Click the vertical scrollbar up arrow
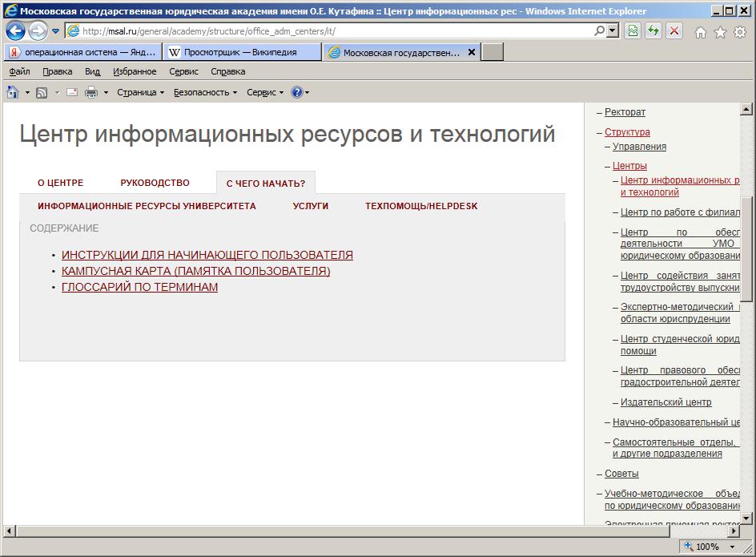Screen dimensions: 756x557 pos(746,110)
